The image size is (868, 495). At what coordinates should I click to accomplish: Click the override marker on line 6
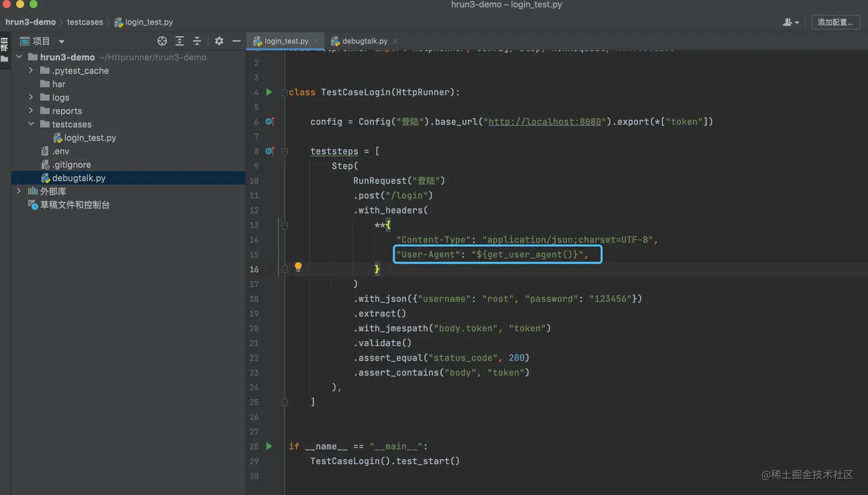pos(270,122)
